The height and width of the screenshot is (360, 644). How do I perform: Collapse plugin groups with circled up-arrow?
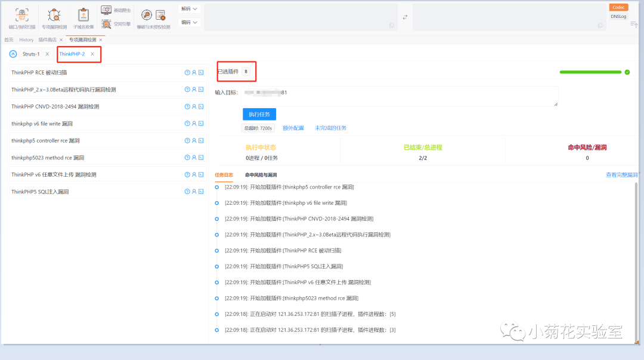click(x=13, y=54)
